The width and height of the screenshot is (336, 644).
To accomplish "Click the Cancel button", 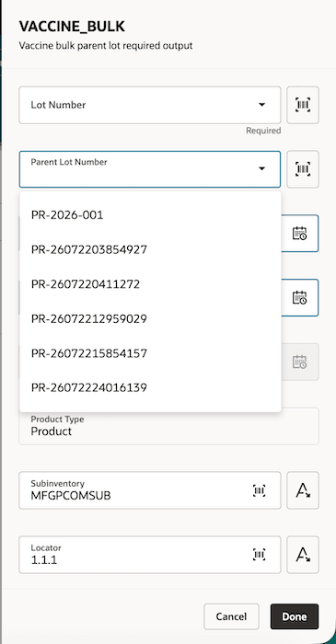I will (x=231, y=616).
